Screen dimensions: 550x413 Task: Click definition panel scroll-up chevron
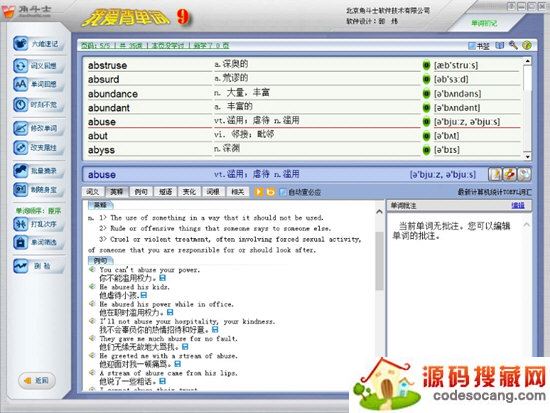coord(379,212)
